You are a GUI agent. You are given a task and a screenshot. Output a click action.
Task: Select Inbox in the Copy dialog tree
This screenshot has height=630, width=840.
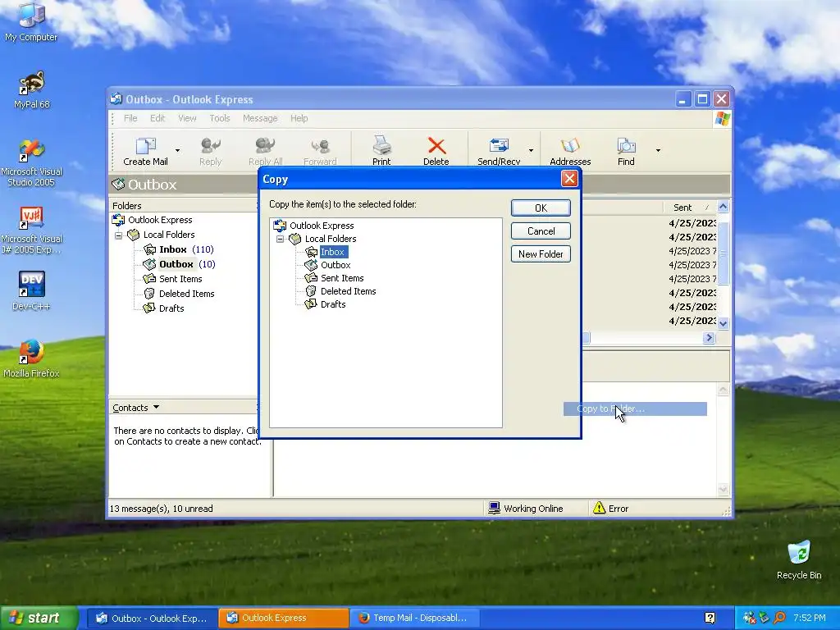(x=332, y=252)
